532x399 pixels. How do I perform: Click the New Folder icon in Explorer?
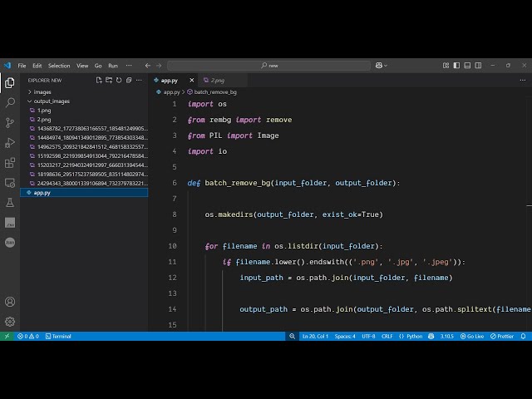click(x=109, y=81)
